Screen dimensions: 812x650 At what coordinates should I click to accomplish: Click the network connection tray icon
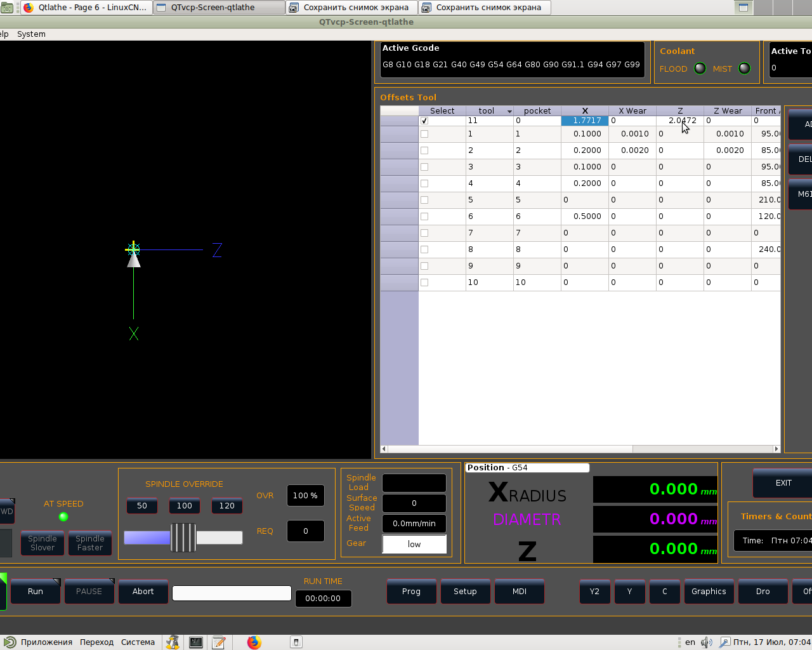point(724,642)
